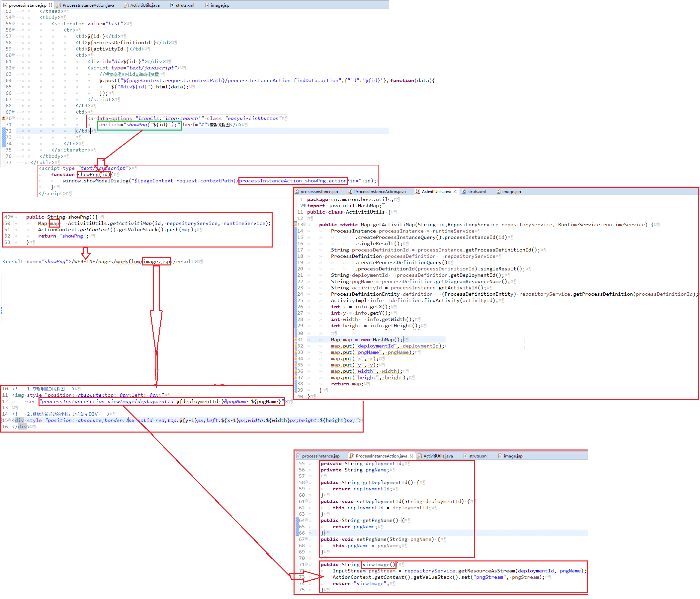Screen dimensions: 700x599
Task: Click the onclick="showPng('${id}');" attribute
Action: [x=139, y=125]
